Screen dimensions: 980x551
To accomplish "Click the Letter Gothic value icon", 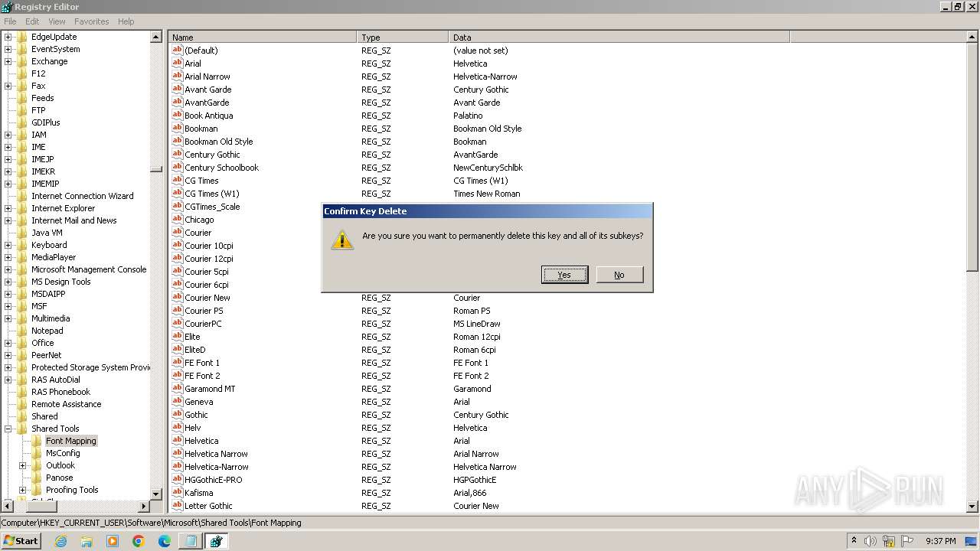I will (x=177, y=506).
